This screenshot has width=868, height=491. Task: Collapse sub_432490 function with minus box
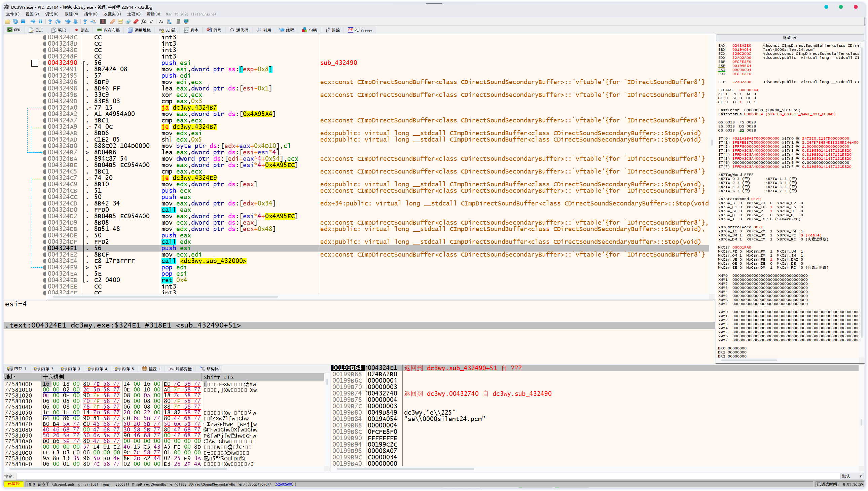[x=34, y=63]
